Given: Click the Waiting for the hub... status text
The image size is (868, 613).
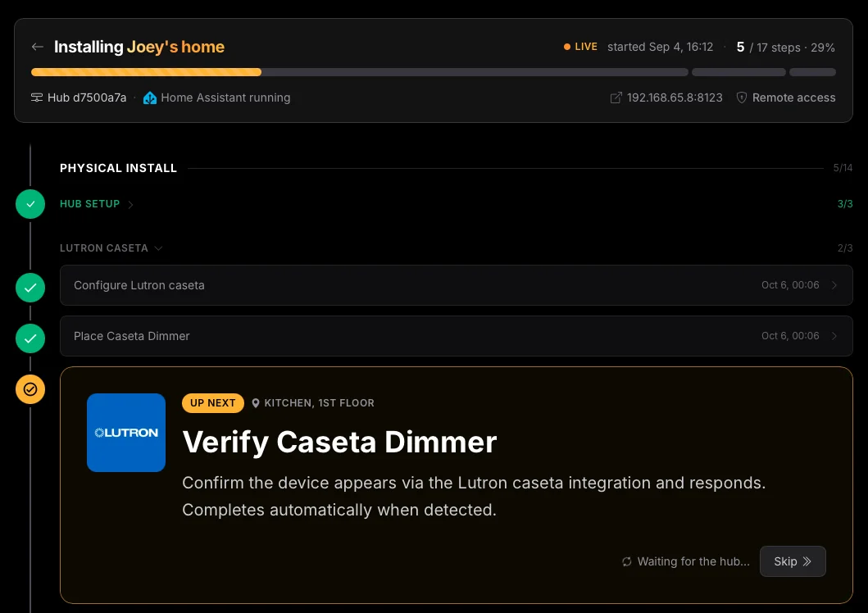Looking at the screenshot, I should tap(693, 561).
